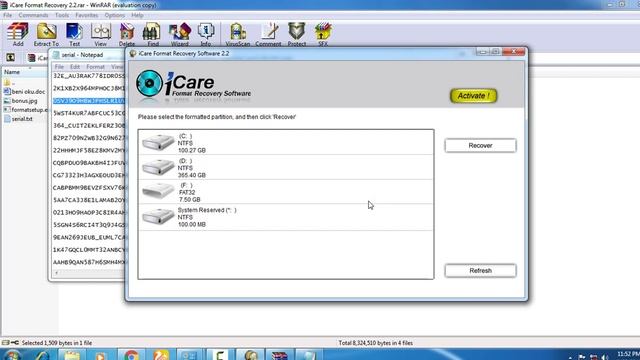Click the clock in the system tray
The width and height of the screenshot is (640, 360).
[x=628, y=355]
